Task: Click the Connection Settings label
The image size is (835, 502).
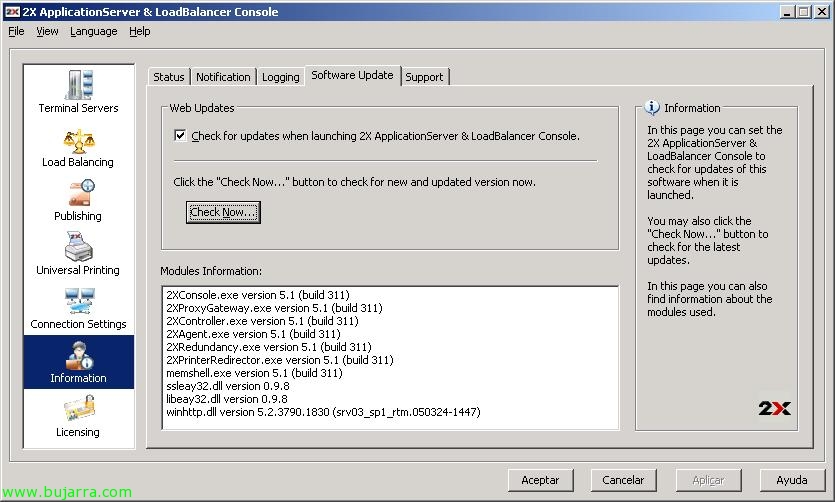Action: click(x=78, y=324)
